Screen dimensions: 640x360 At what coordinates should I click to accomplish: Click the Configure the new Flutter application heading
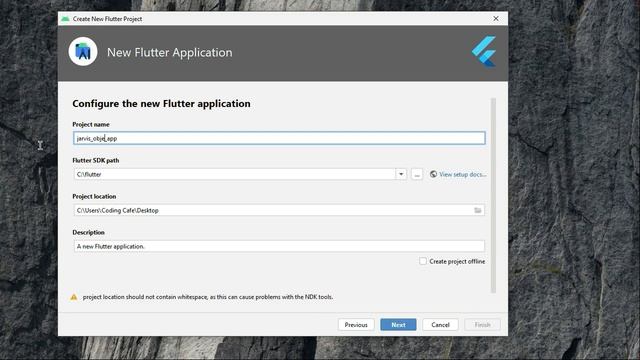pos(161,104)
